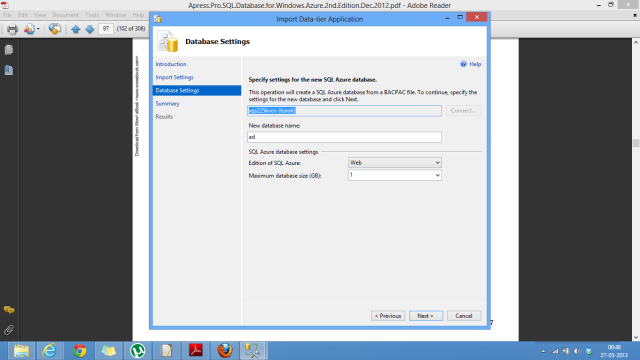Open the Pages panel icon in Adobe Reader sidebar
The height and width of the screenshot is (360, 640).
(x=9, y=50)
